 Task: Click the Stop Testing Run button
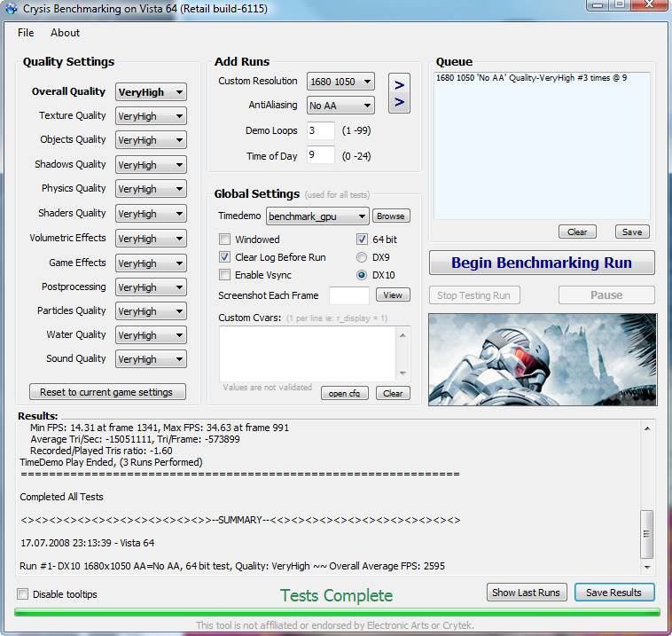(474, 295)
